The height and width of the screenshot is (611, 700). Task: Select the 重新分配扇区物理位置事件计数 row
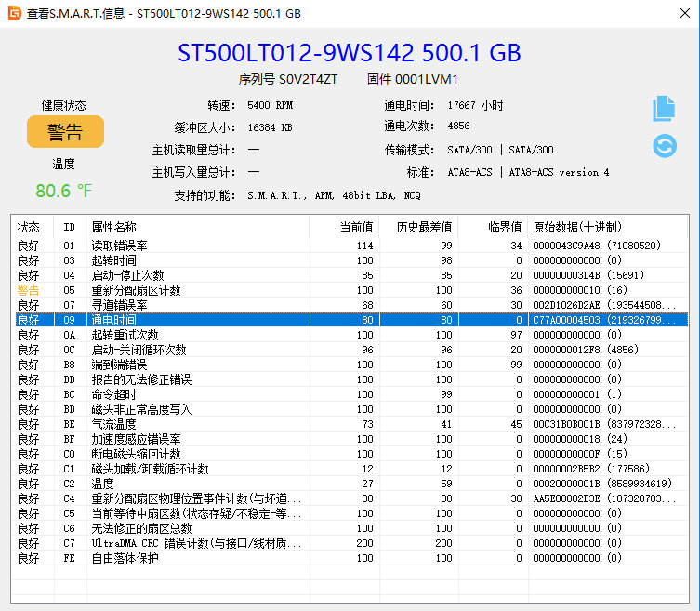[x=351, y=498]
